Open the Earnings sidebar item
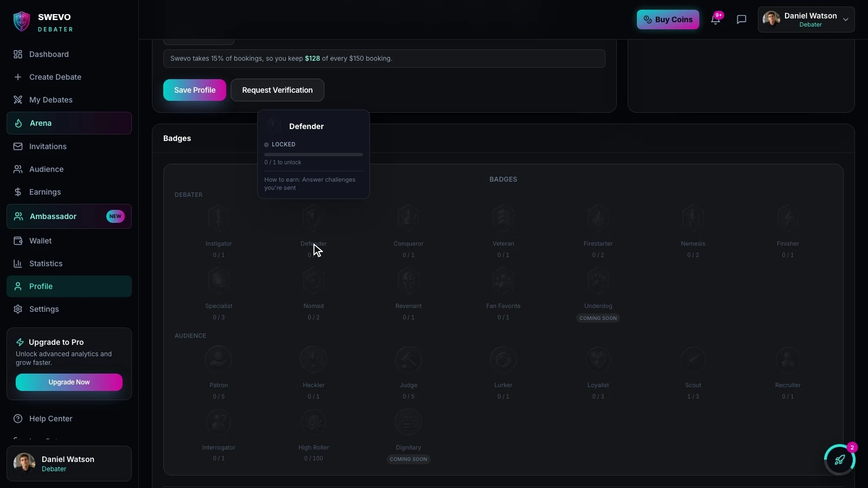The width and height of the screenshot is (868, 488). pos(69,192)
